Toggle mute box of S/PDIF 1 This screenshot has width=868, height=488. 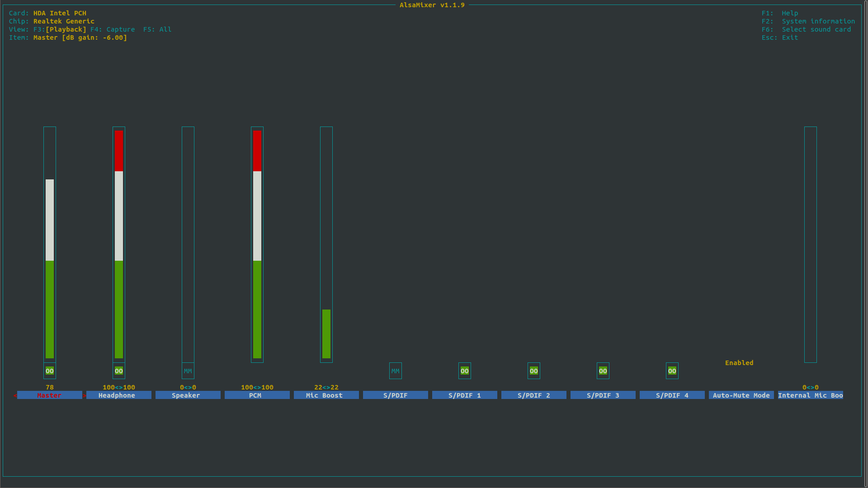coord(465,371)
